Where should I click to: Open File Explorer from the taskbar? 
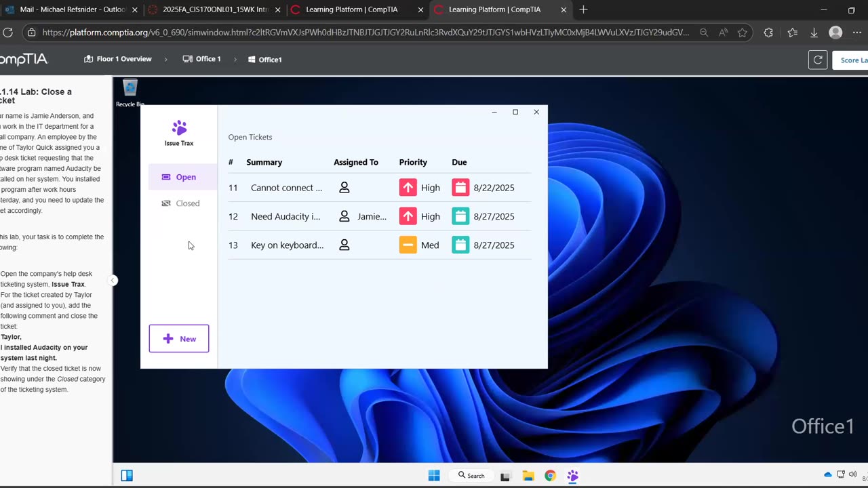pyautogui.click(x=528, y=476)
